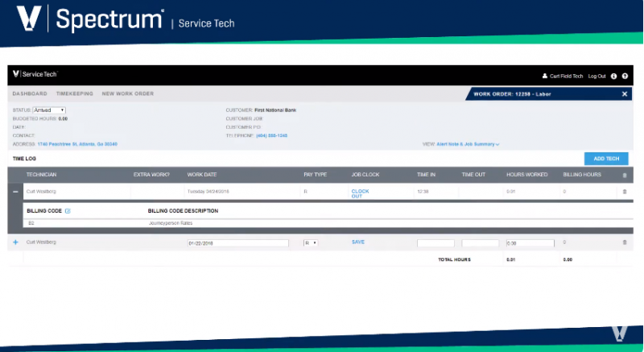
Task: Click the Save link in the new row
Action: (x=358, y=242)
